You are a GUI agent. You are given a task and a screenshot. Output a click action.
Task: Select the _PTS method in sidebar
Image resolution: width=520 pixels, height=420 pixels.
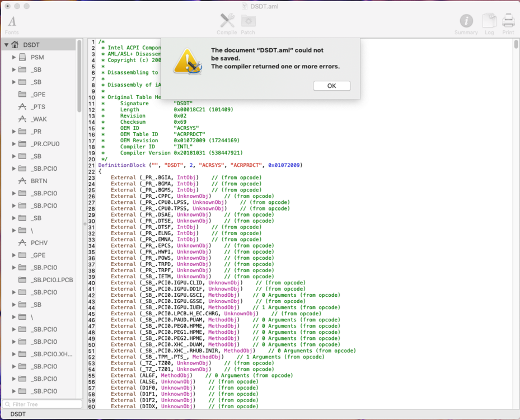click(38, 106)
